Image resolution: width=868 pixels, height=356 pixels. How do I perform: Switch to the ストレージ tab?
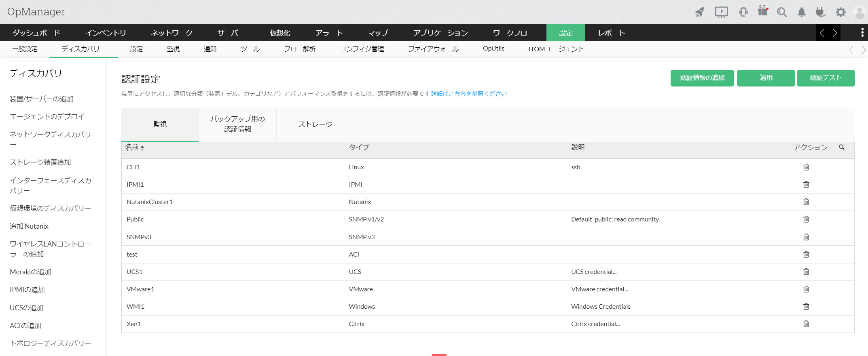[x=315, y=124]
